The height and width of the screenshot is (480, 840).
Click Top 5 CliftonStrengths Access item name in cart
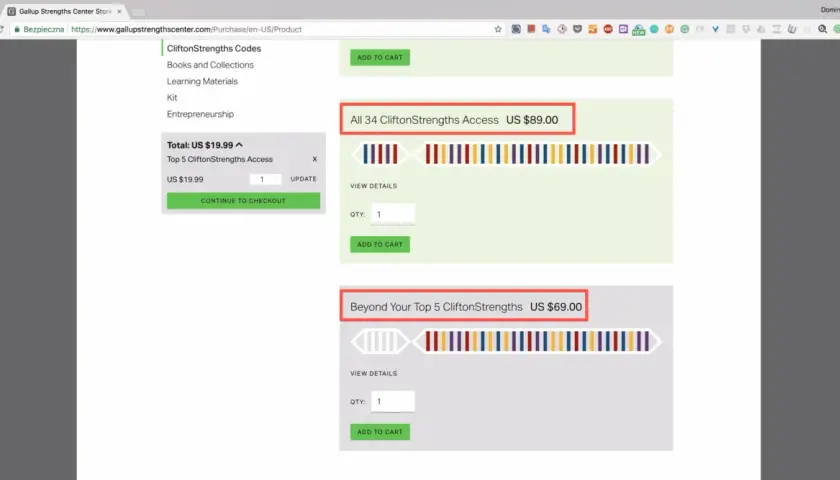tap(220, 159)
